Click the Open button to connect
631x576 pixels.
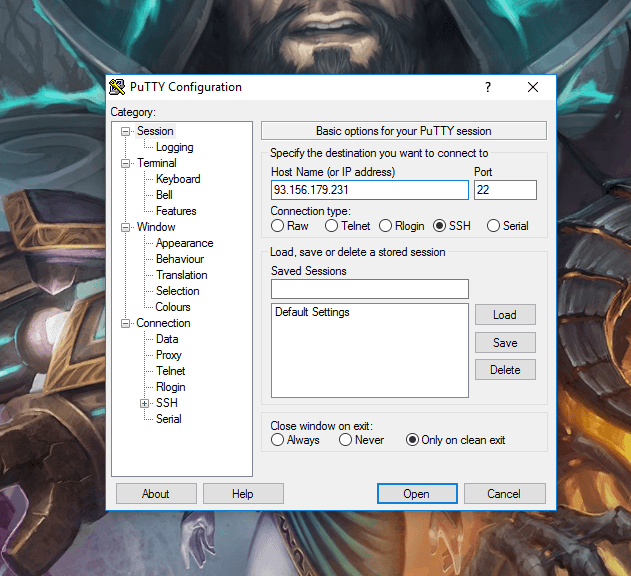point(416,494)
